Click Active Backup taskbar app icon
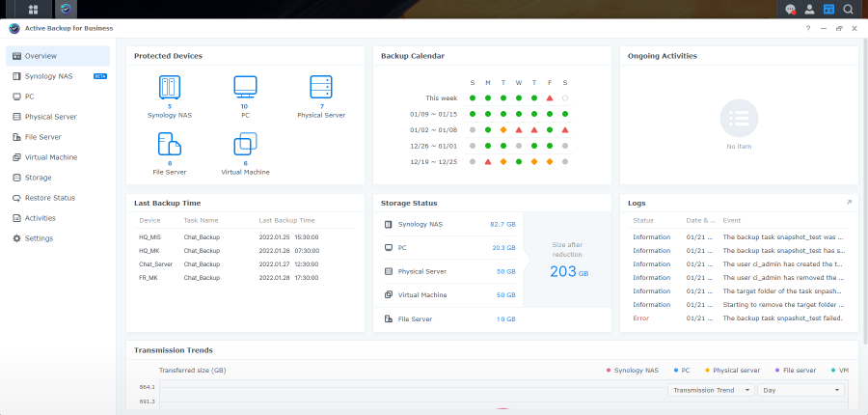Screen dimensions: 868x415 point(66,10)
